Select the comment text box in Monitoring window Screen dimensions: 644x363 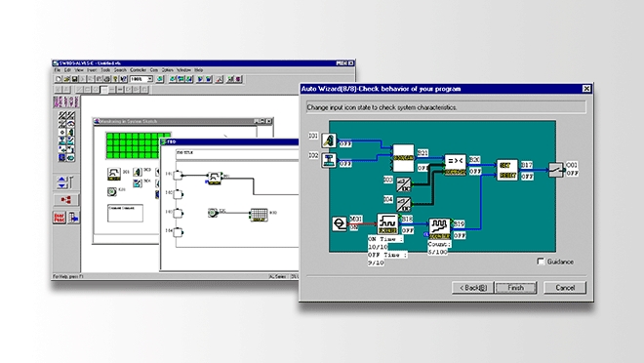click(x=125, y=213)
